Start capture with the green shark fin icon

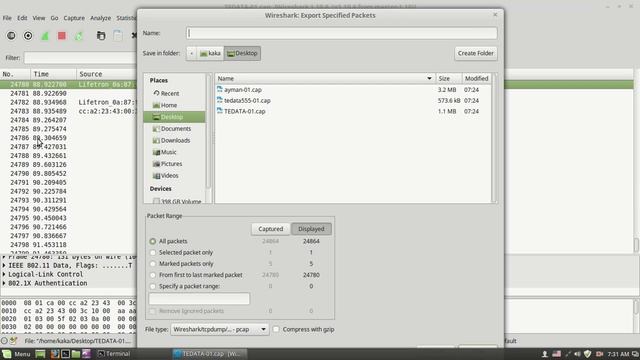click(x=45, y=36)
